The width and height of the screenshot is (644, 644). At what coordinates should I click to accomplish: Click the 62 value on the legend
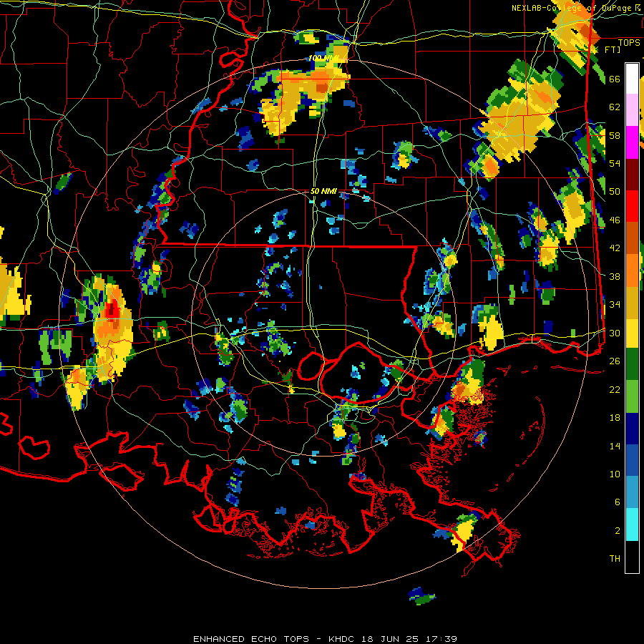click(x=615, y=107)
